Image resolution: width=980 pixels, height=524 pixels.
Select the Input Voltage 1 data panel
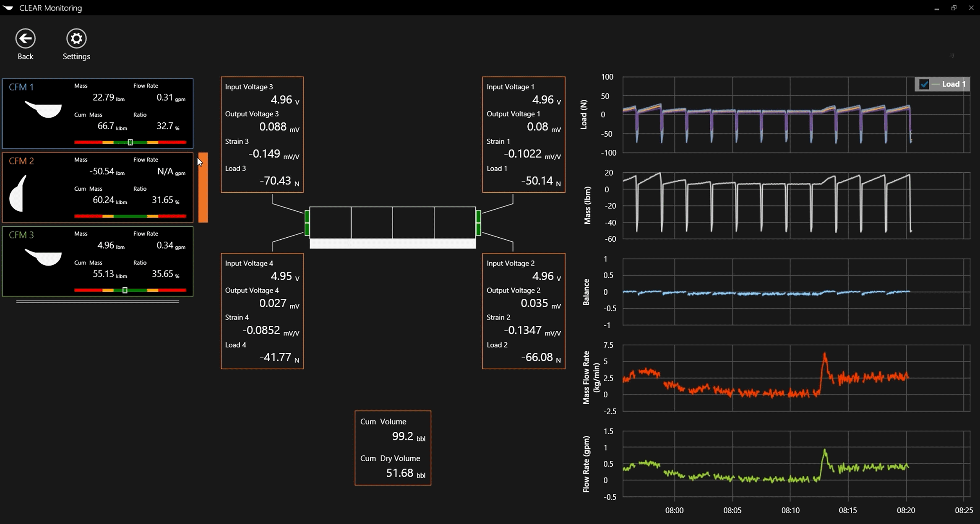pyautogui.click(x=524, y=134)
